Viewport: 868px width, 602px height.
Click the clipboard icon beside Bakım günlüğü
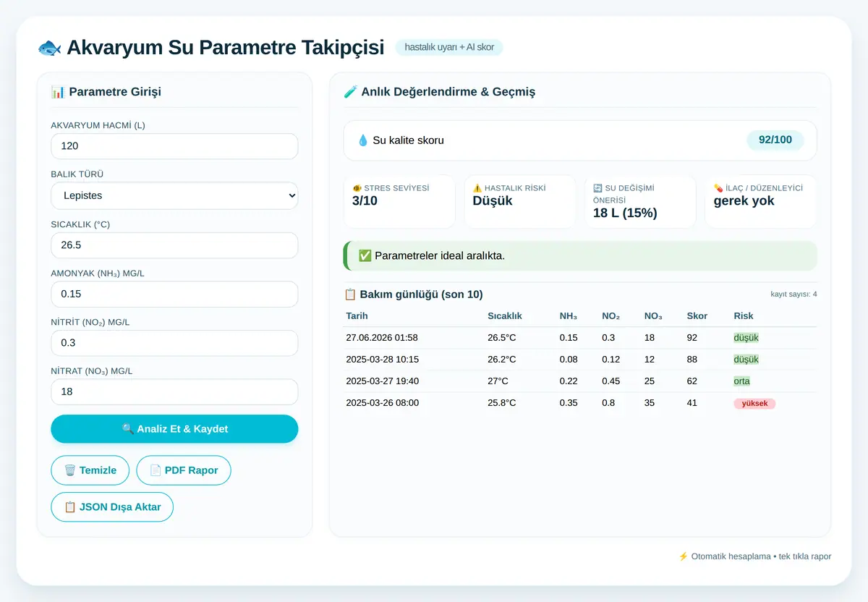click(x=350, y=294)
